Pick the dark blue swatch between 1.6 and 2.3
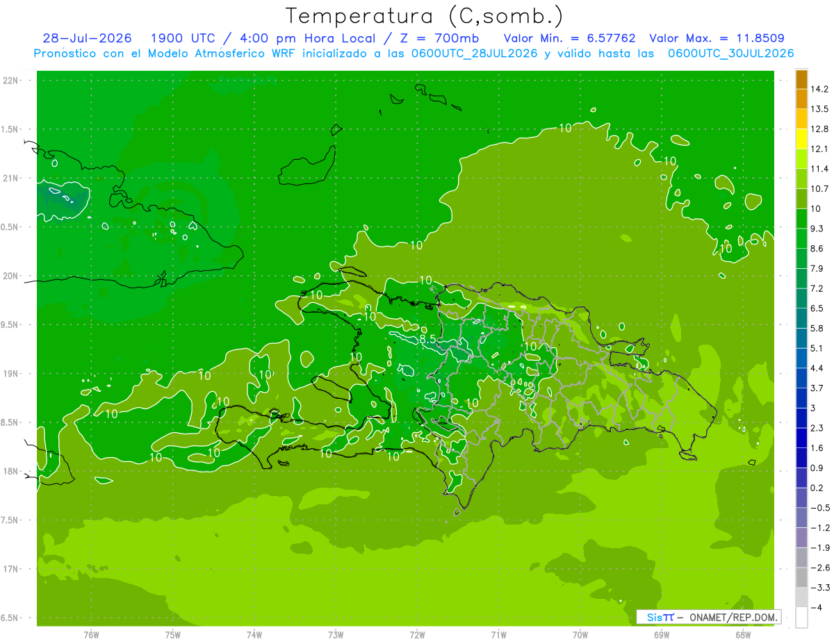This screenshot has height=644, width=834. coord(801,438)
